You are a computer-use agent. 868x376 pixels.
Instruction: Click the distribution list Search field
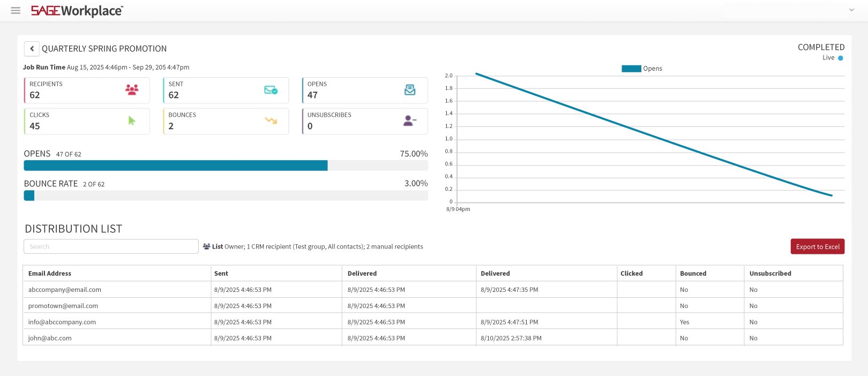pyautogui.click(x=111, y=246)
